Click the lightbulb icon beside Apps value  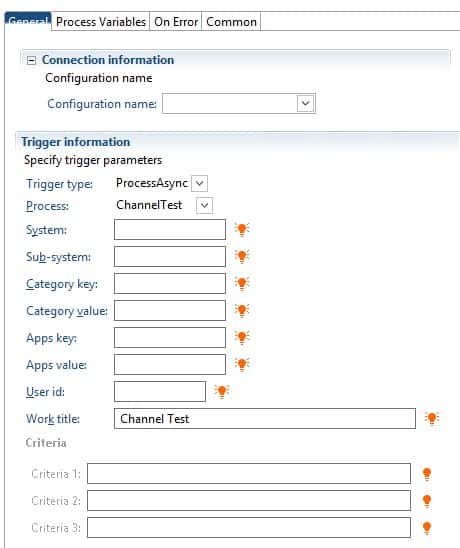(242, 364)
